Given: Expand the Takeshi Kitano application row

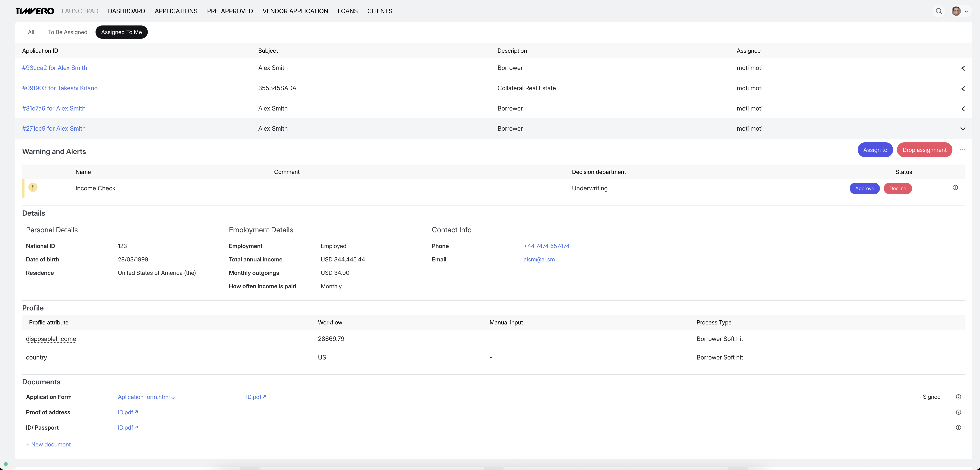Looking at the screenshot, I should click(963, 89).
